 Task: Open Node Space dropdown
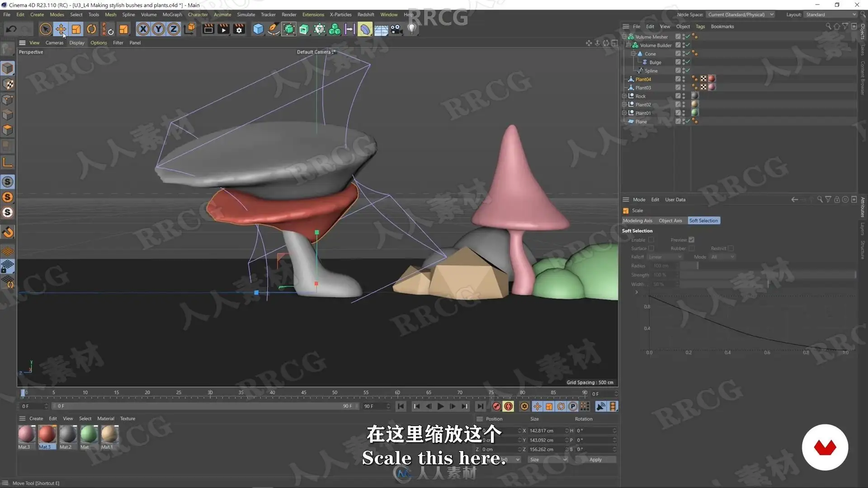(x=741, y=14)
